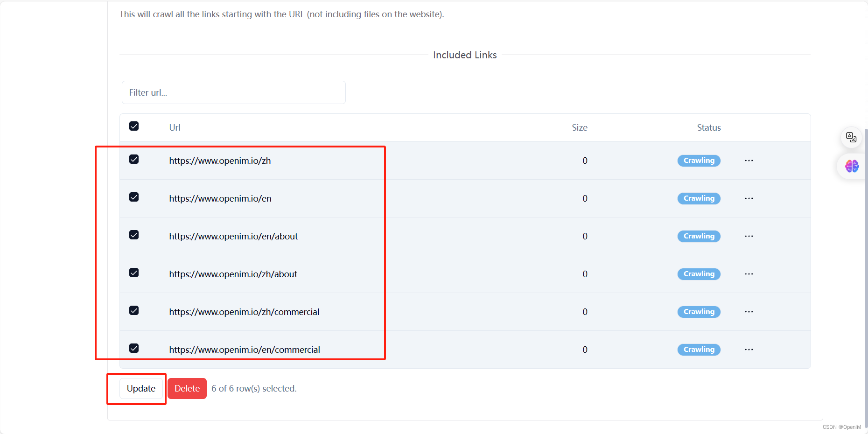The image size is (868, 434).
Task: Click the size value of en/commercial row
Action: coord(585,350)
